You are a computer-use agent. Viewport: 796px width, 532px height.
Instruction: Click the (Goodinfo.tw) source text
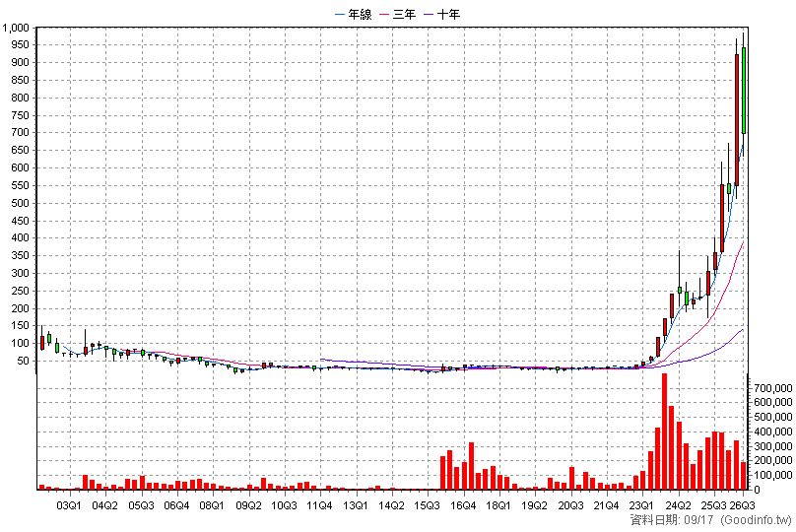757,520
